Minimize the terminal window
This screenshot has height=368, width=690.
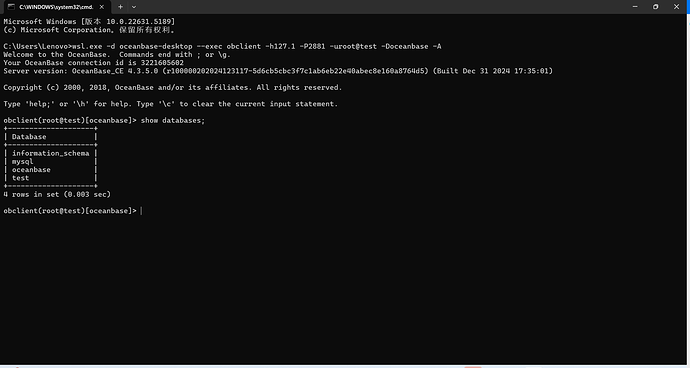coord(635,7)
